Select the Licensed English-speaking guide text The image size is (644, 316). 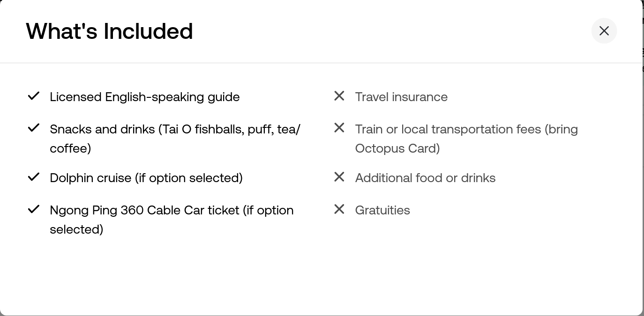pos(145,97)
